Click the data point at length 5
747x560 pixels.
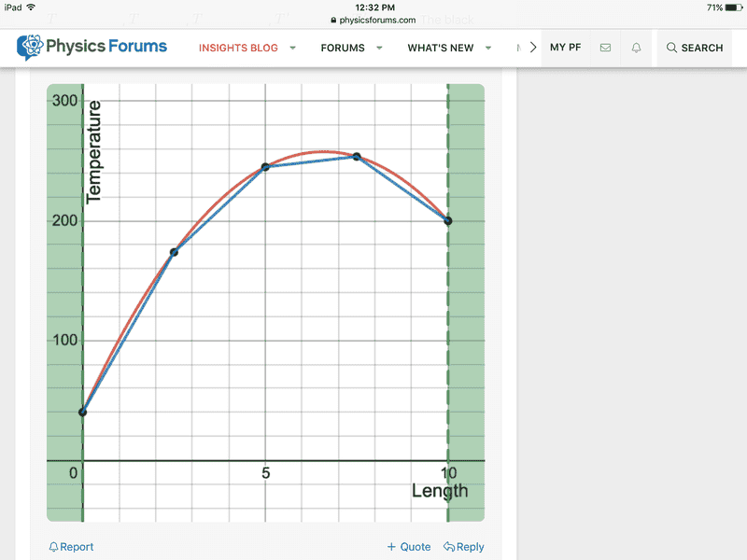[x=265, y=167]
